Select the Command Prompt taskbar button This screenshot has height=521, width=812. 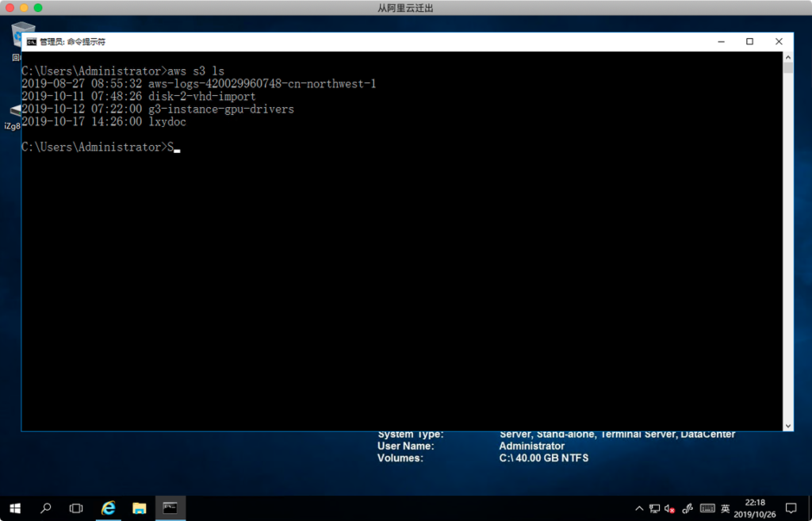[x=170, y=508]
